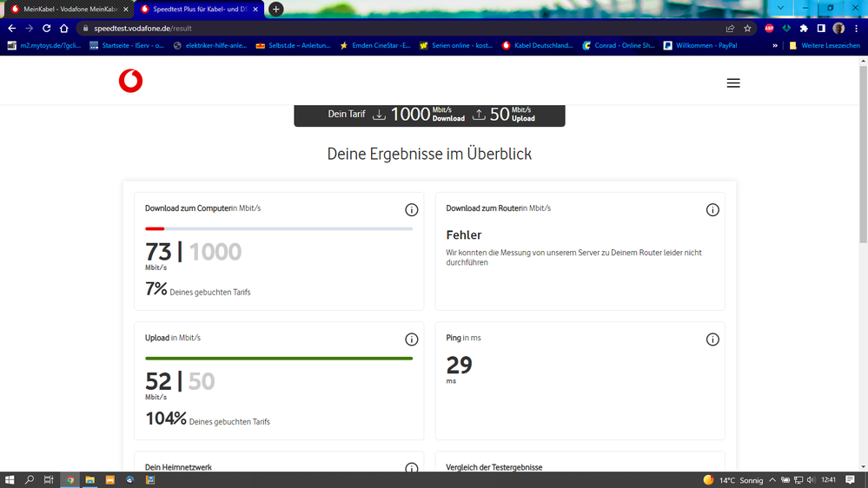Open Windows taskbar search
Viewport: 868px width, 488px height.
(30, 479)
